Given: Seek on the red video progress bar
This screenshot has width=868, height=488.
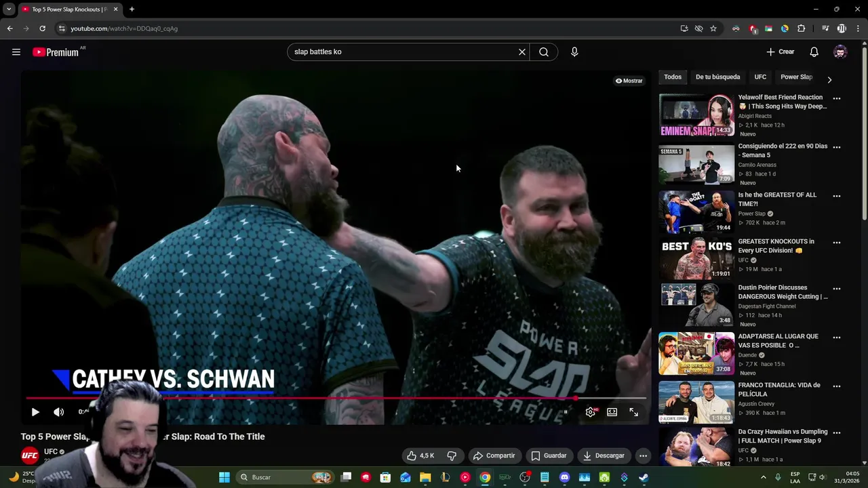Looking at the screenshot, I should click(336, 399).
